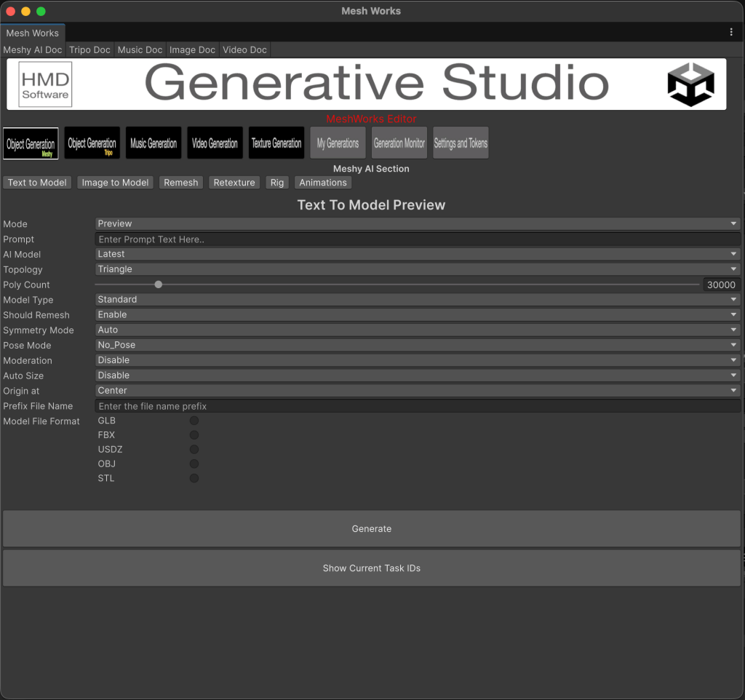Select the Retexture button
This screenshot has height=700, width=745.
point(234,183)
